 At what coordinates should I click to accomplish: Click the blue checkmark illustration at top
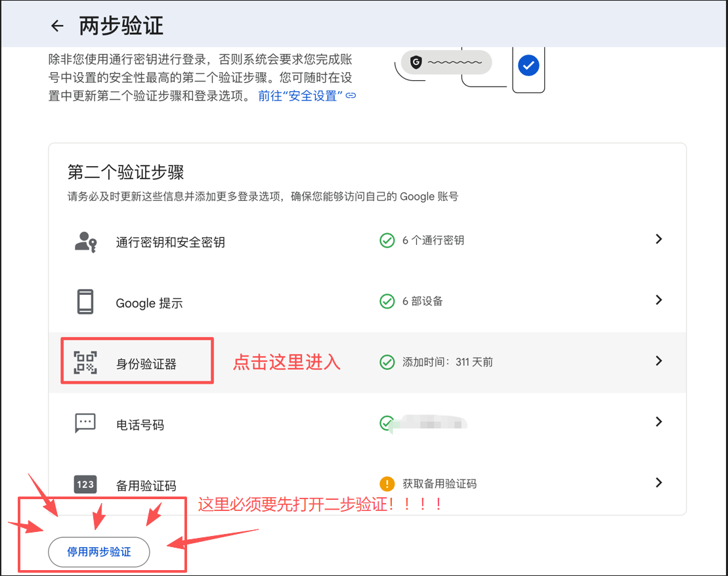tap(528, 65)
